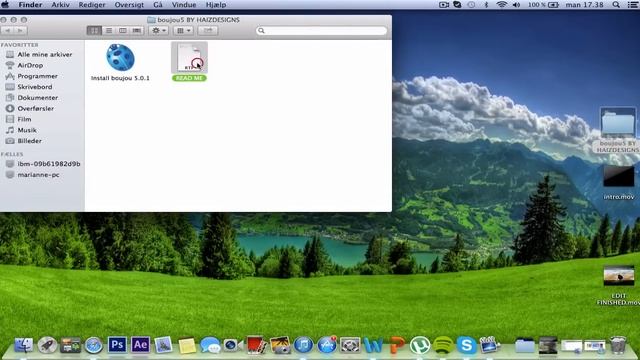Open the Rediger menu

tap(92, 4)
